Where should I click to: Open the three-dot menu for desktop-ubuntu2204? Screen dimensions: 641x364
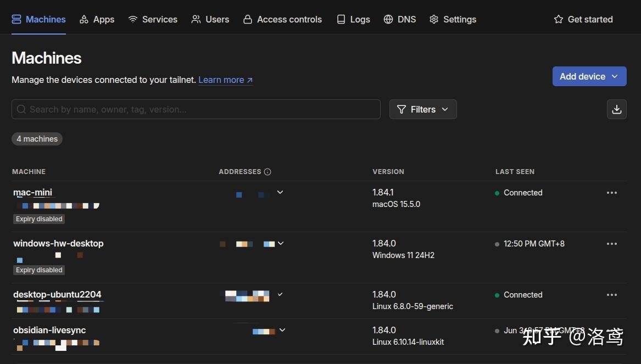click(612, 295)
